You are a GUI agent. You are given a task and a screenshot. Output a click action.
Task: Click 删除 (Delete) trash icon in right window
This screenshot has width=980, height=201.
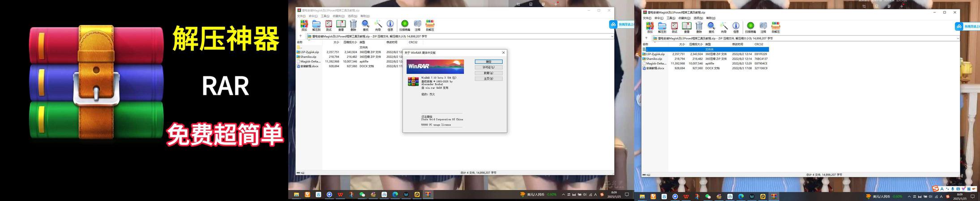[699, 27]
